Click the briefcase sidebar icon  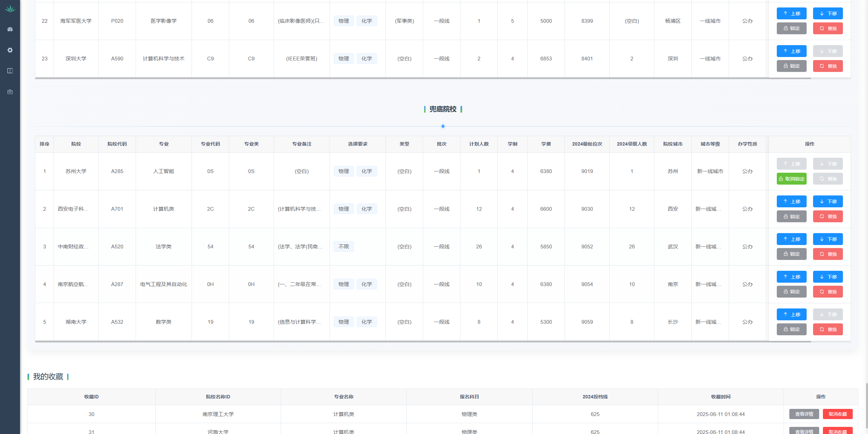10,92
